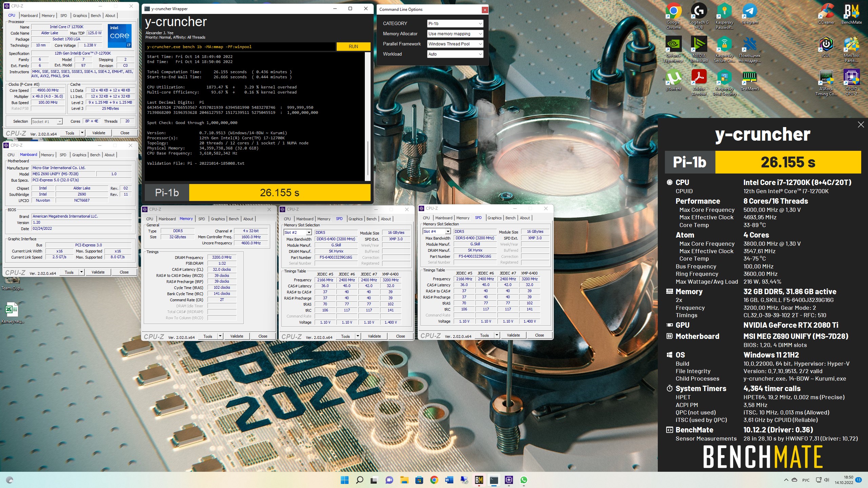Switch input language from РУС
The image size is (868, 488).
[806, 480]
